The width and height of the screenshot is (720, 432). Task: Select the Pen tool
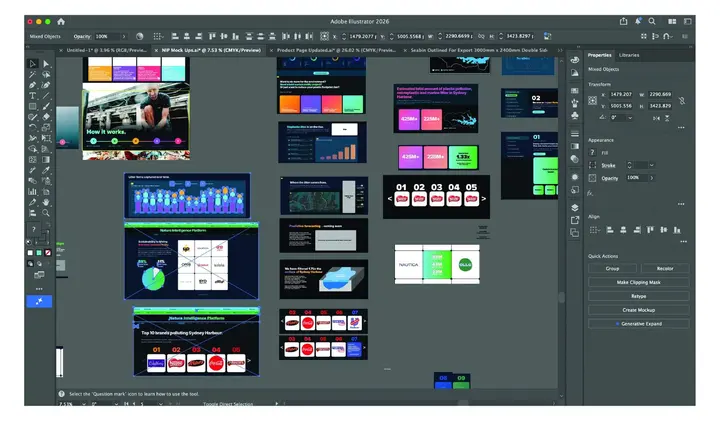click(x=33, y=85)
